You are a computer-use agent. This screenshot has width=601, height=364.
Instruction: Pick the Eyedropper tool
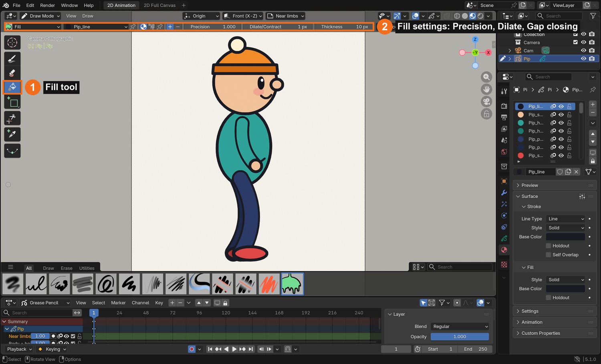click(12, 134)
